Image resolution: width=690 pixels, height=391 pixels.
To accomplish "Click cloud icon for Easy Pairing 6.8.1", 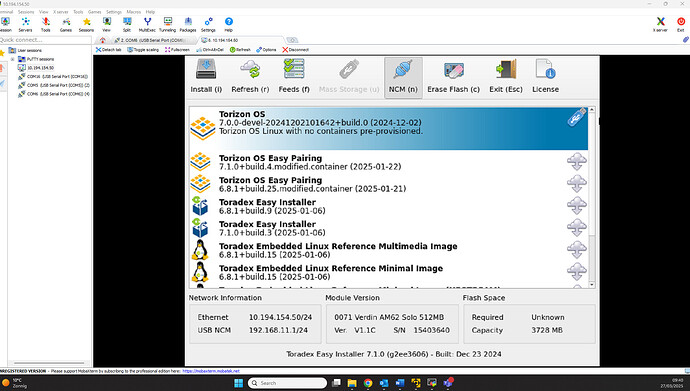I will 576,183.
